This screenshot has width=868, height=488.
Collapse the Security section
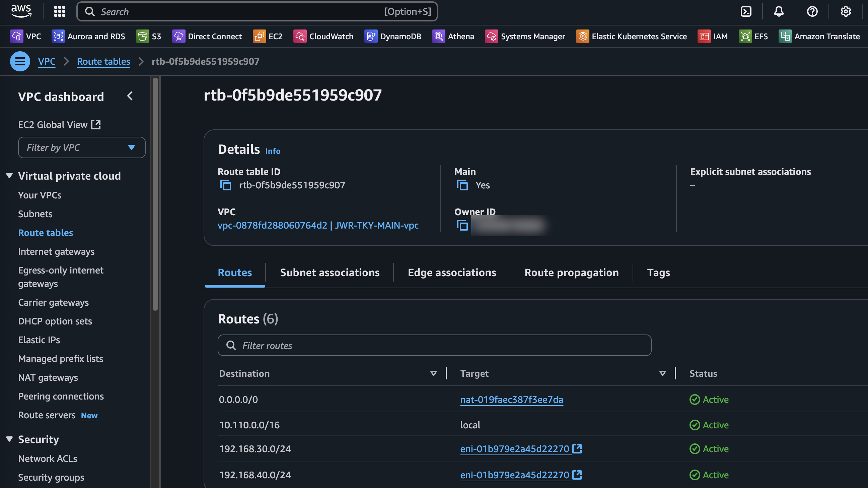pyautogui.click(x=9, y=439)
